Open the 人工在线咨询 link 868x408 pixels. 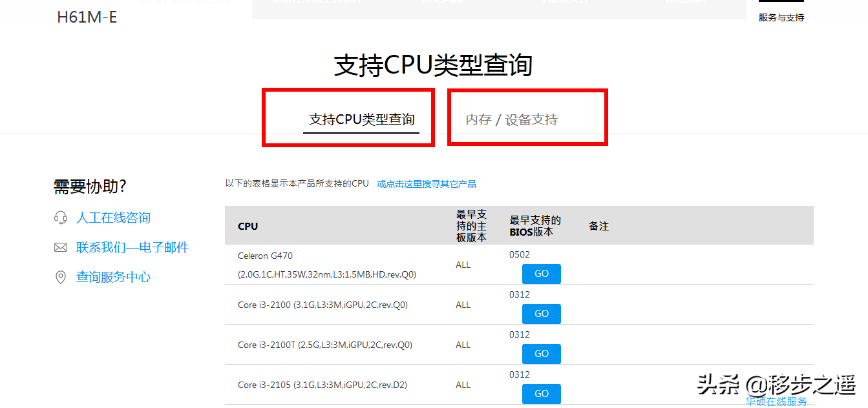pos(113,218)
